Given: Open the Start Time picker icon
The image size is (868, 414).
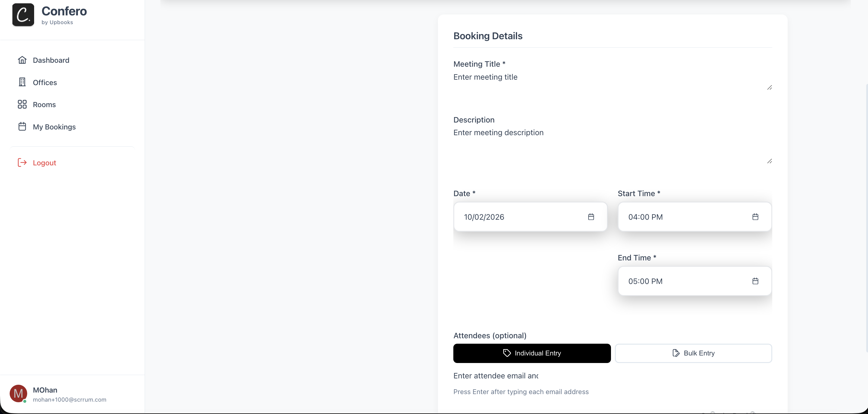Looking at the screenshot, I should tap(755, 217).
